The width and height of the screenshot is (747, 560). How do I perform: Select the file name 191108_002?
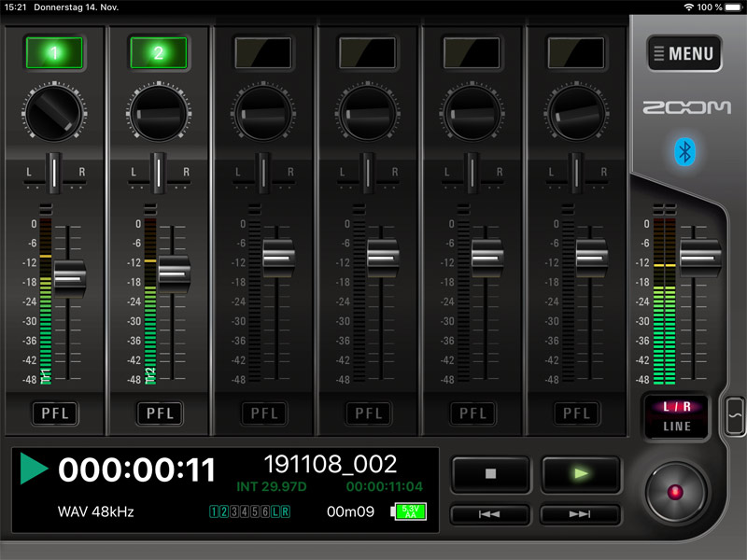[331, 465]
